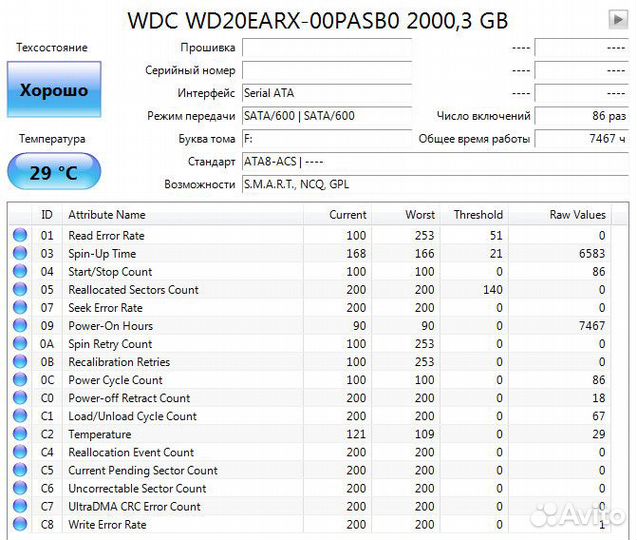637x540 pixels.
Task: Click the status icon next to Power-On Hours
Action: coord(20,326)
